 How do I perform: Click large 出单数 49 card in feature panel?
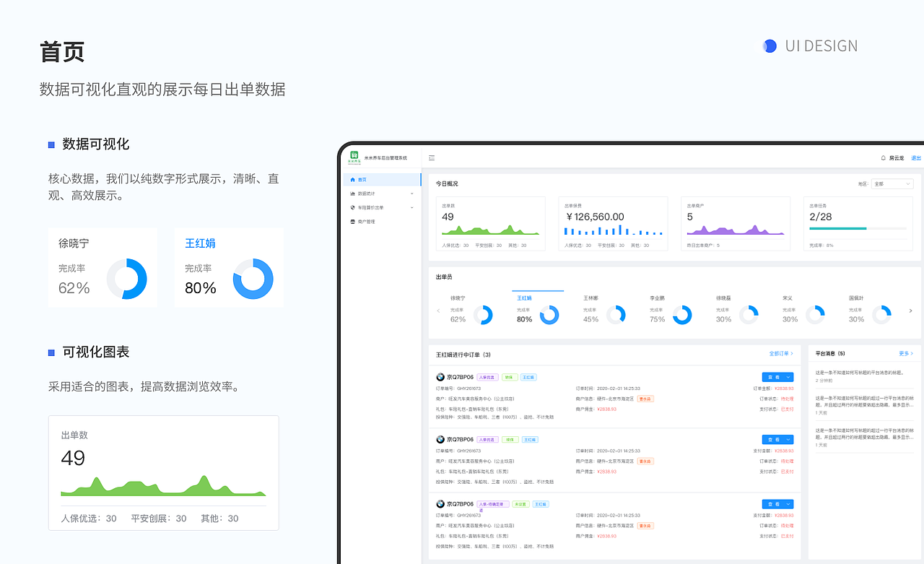(164, 473)
